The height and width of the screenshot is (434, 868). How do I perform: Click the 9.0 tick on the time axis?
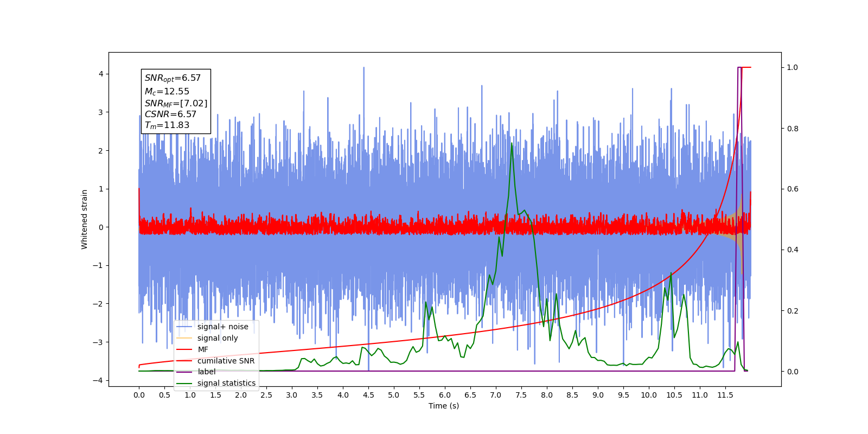pyautogui.click(x=598, y=395)
